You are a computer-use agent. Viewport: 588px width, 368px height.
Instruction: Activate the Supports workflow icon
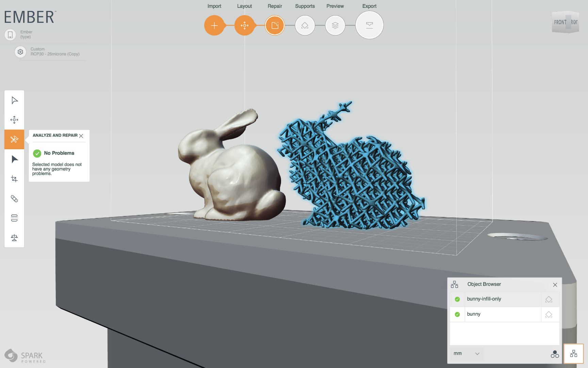[x=305, y=25]
